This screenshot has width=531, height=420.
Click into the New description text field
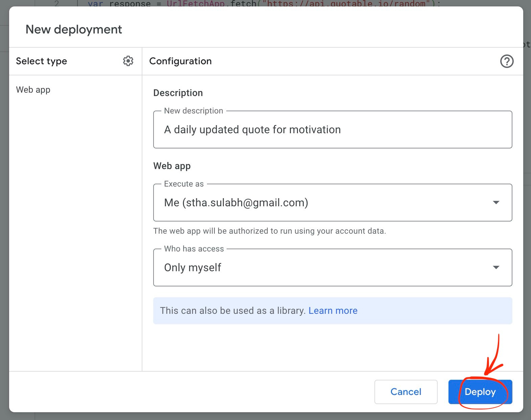coord(332,130)
